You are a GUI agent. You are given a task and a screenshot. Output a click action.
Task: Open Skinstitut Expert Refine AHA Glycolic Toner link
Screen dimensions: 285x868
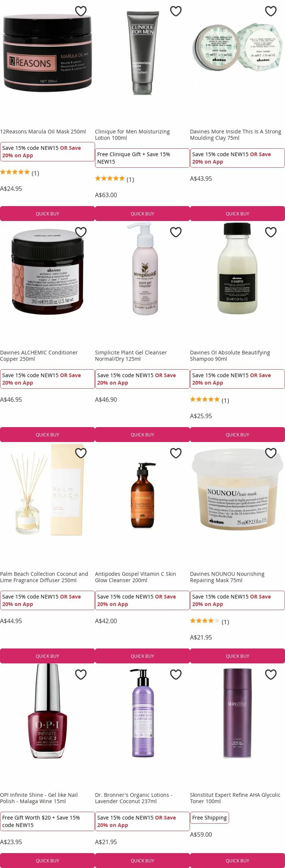click(235, 798)
